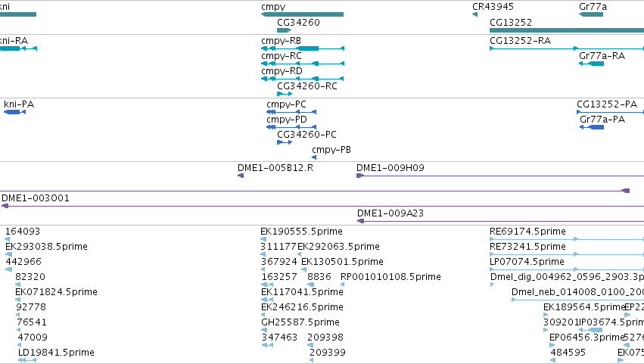Click the 347463 feature label
Image resolution: width=644 pixels, height=364 pixels.
(x=279, y=338)
